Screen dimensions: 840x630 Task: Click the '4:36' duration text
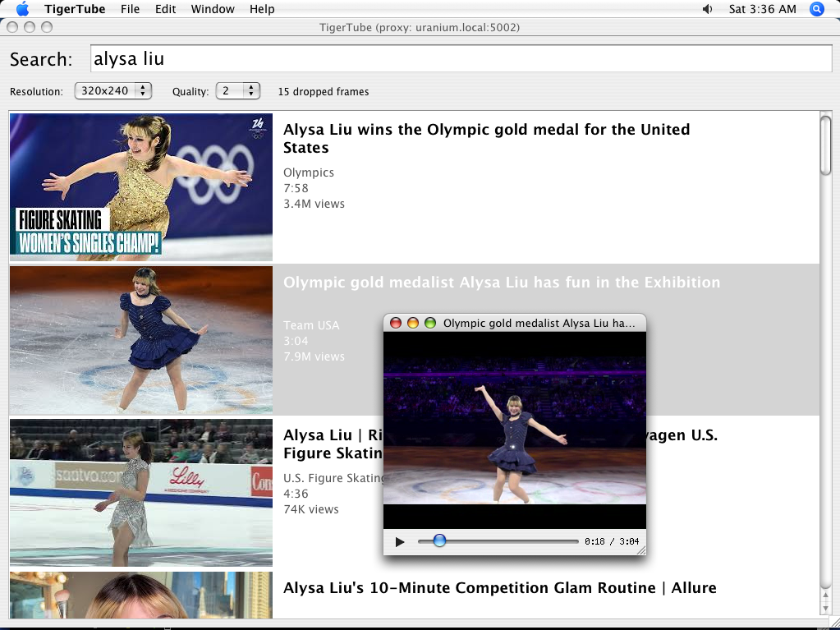tap(296, 494)
